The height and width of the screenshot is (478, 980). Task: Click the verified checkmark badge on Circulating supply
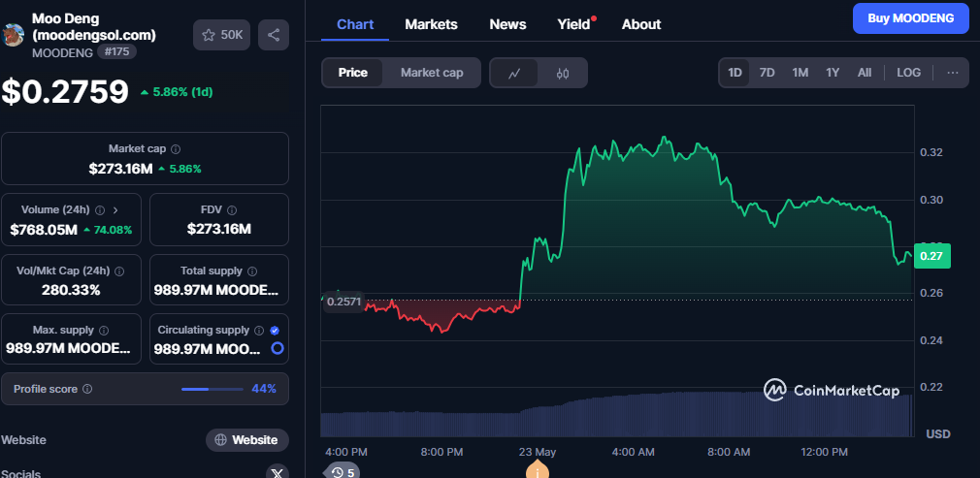click(x=275, y=331)
